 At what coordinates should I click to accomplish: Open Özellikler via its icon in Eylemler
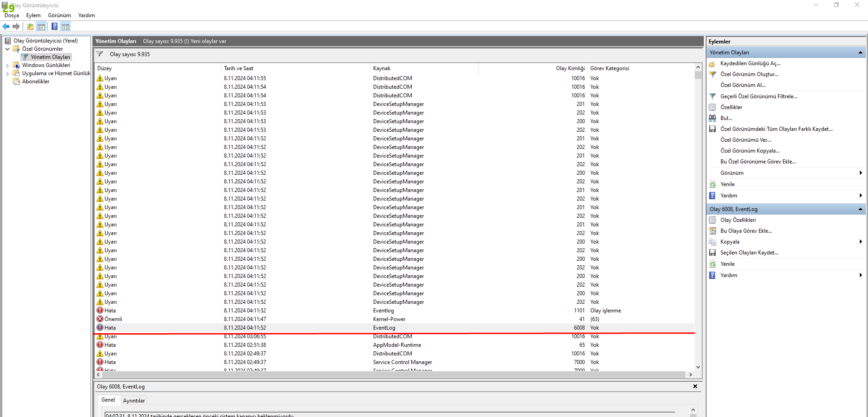click(x=712, y=107)
